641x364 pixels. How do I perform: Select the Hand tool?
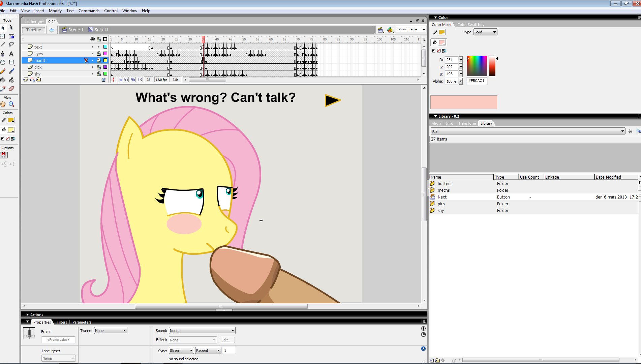[x=3, y=104]
